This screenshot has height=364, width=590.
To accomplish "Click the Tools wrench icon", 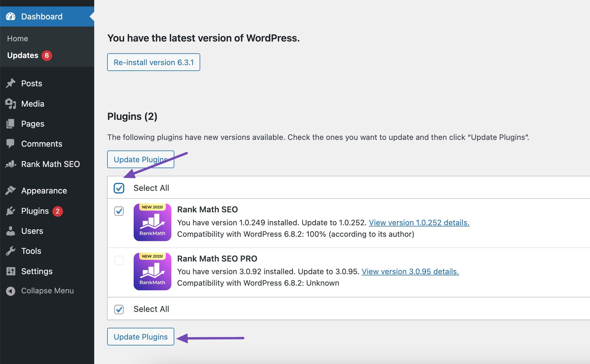I will [11, 251].
